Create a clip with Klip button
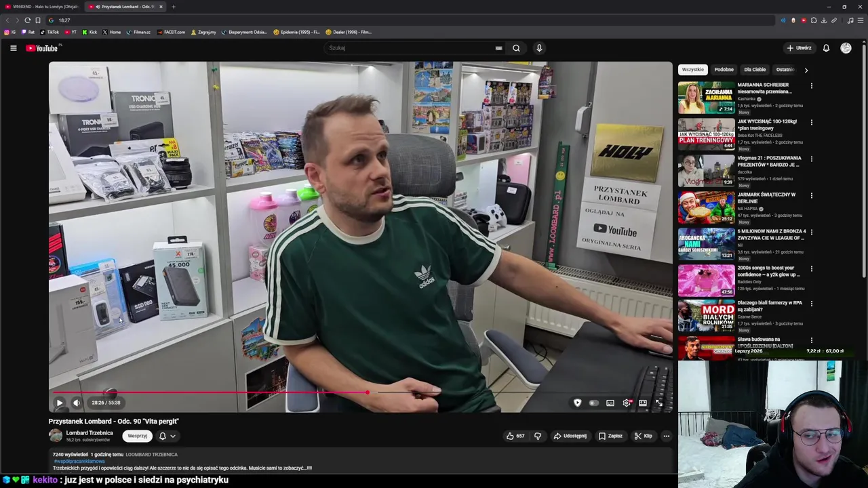Viewport: 868px width, 488px height. [643, 436]
